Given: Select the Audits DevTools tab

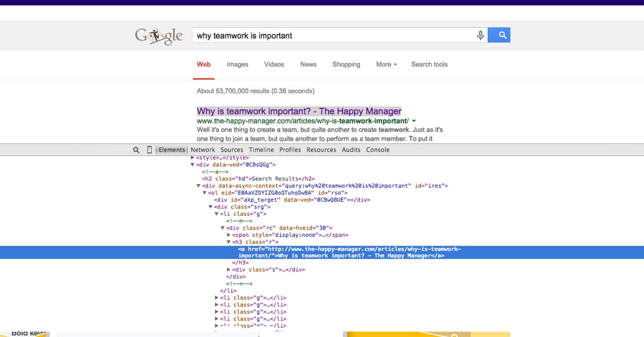Looking at the screenshot, I should pos(352,150).
